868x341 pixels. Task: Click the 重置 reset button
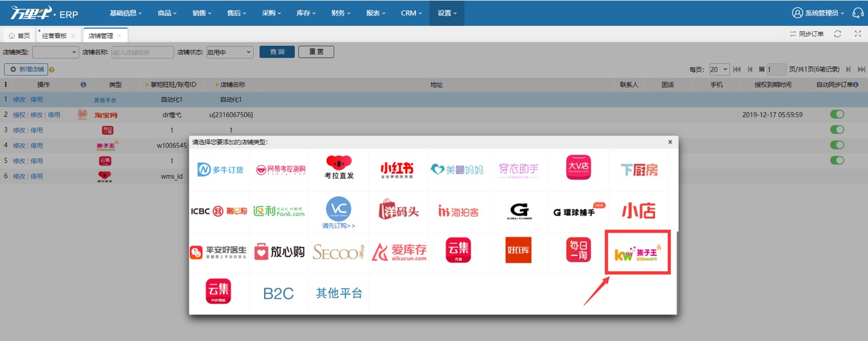[x=316, y=52]
